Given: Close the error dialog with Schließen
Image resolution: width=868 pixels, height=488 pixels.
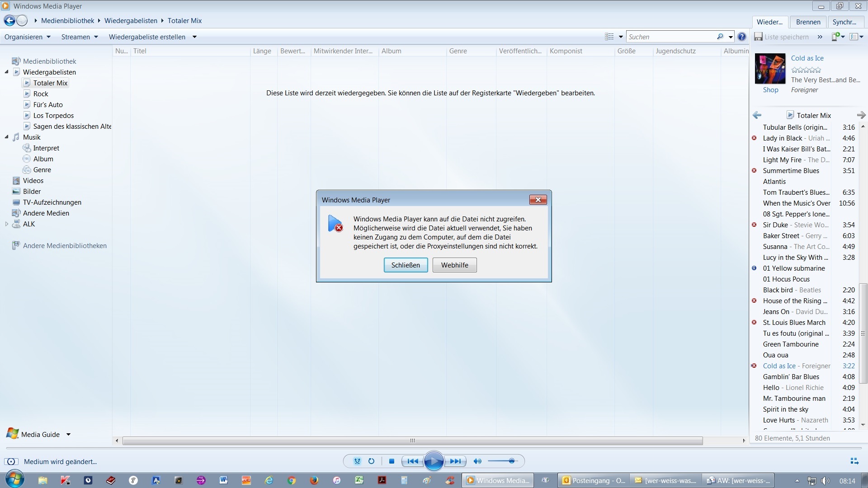Looking at the screenshot, I should 406,265.
